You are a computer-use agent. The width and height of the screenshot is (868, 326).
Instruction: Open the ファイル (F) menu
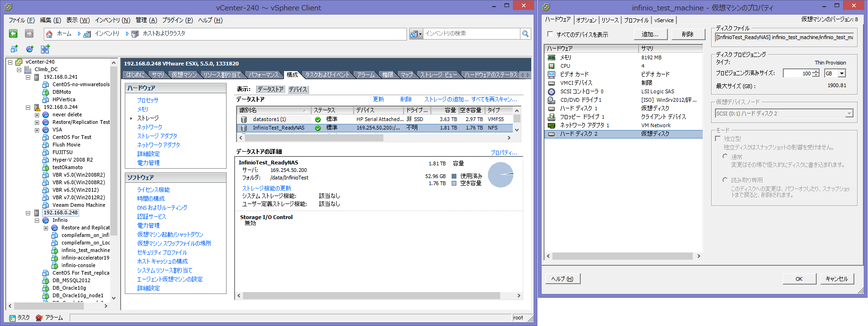pyautogui.click(x=22, y=20)
